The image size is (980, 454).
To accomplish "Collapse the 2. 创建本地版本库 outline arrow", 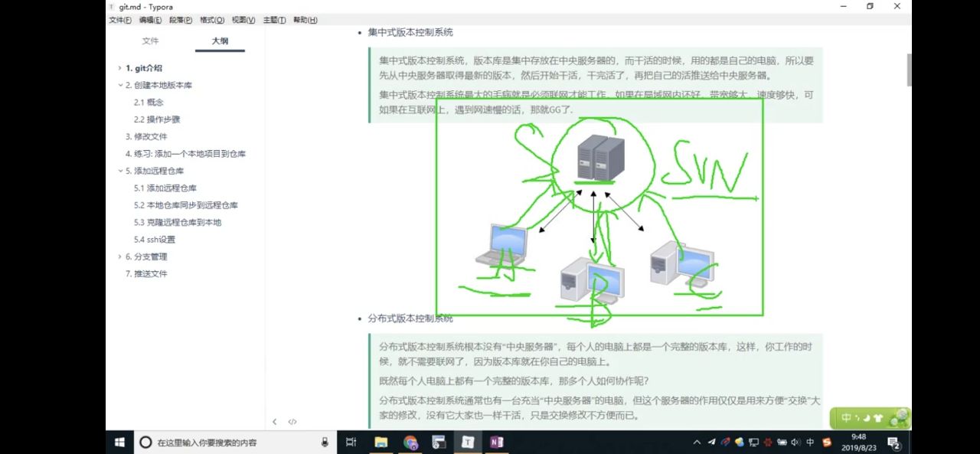I will 119,85.
